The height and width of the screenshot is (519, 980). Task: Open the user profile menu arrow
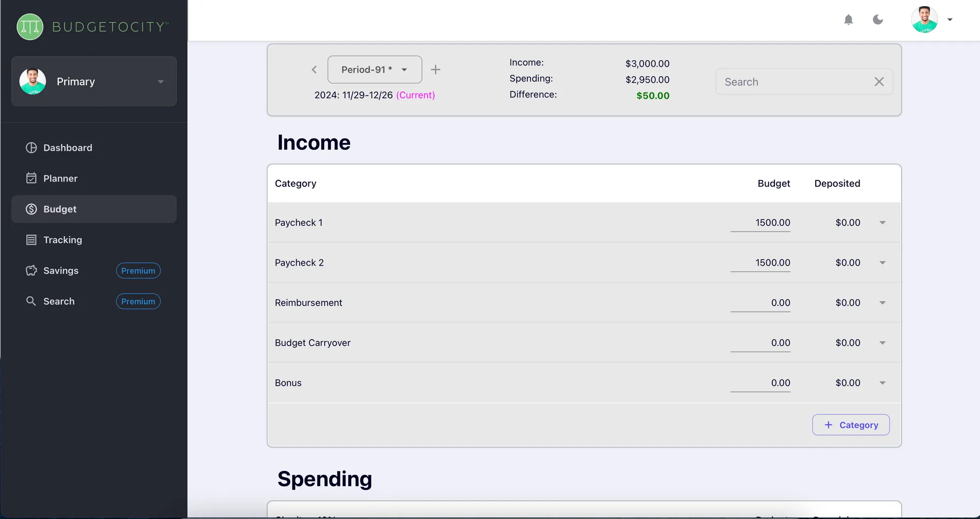[950, 19]
